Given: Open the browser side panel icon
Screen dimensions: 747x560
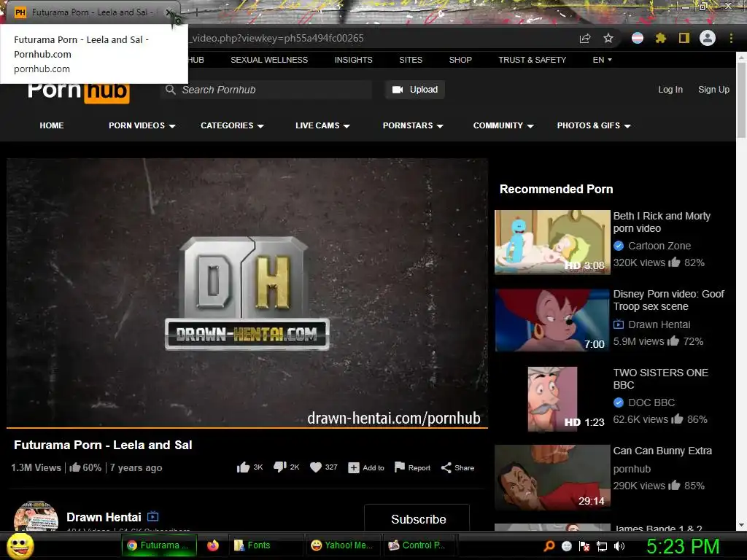Looking at the screenshot, I should click(x=684, y=38).
